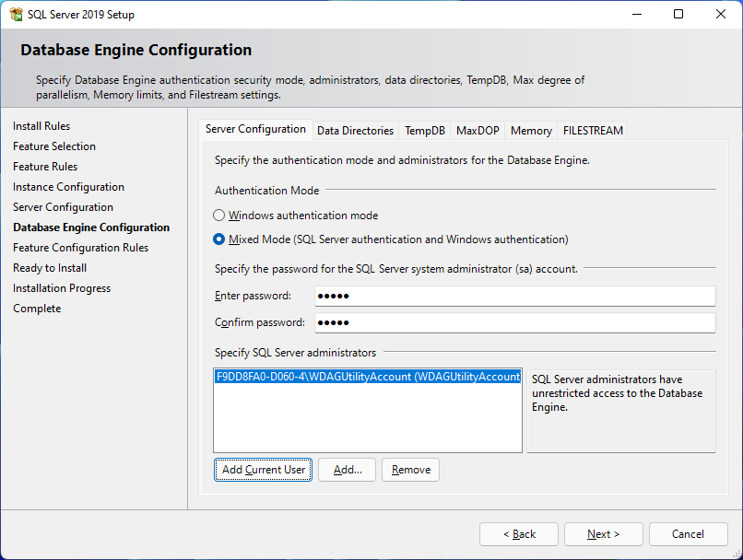
Task: Click Feature Configuration Rules sidebar step
Action: 80,248
